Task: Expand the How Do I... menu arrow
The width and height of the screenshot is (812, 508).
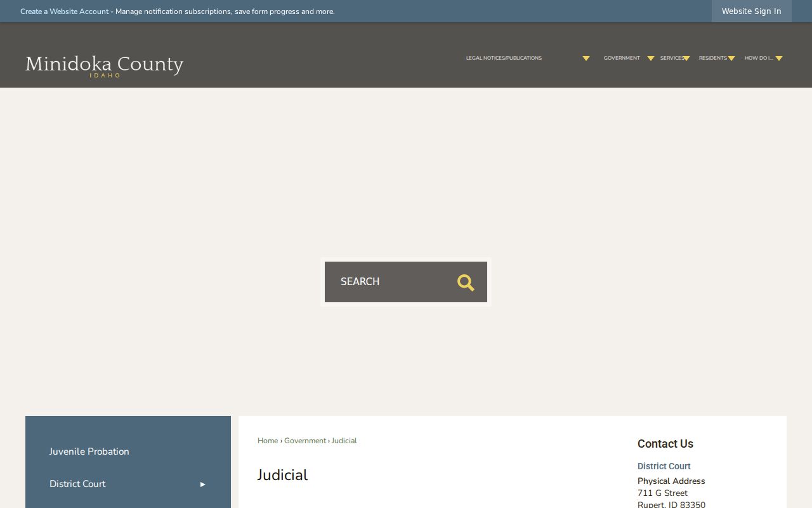Action: [x=778, y=58]
